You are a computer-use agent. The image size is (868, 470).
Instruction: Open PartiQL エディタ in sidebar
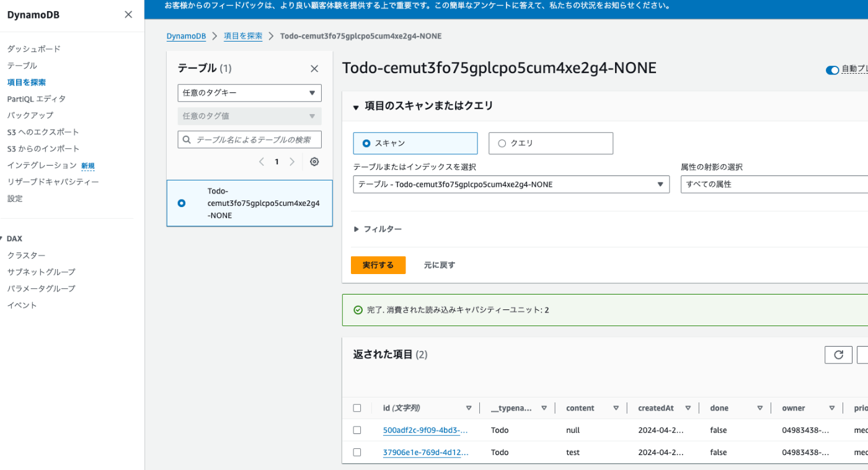pos(36,99)
